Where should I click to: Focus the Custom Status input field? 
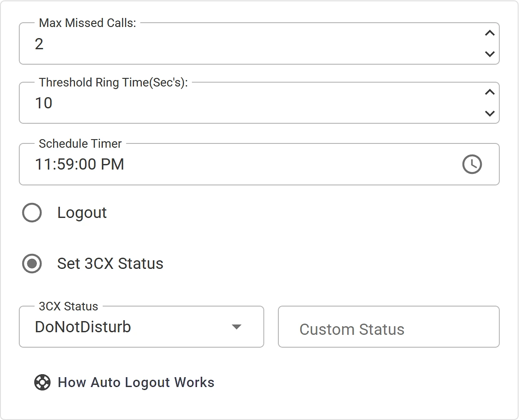pos(389,327)
